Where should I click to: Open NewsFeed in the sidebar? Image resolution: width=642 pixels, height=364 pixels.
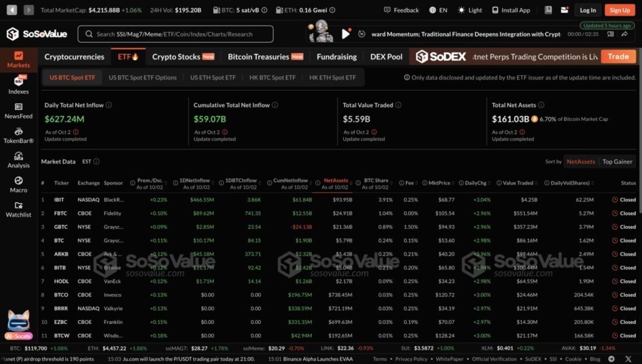(18, 112)
